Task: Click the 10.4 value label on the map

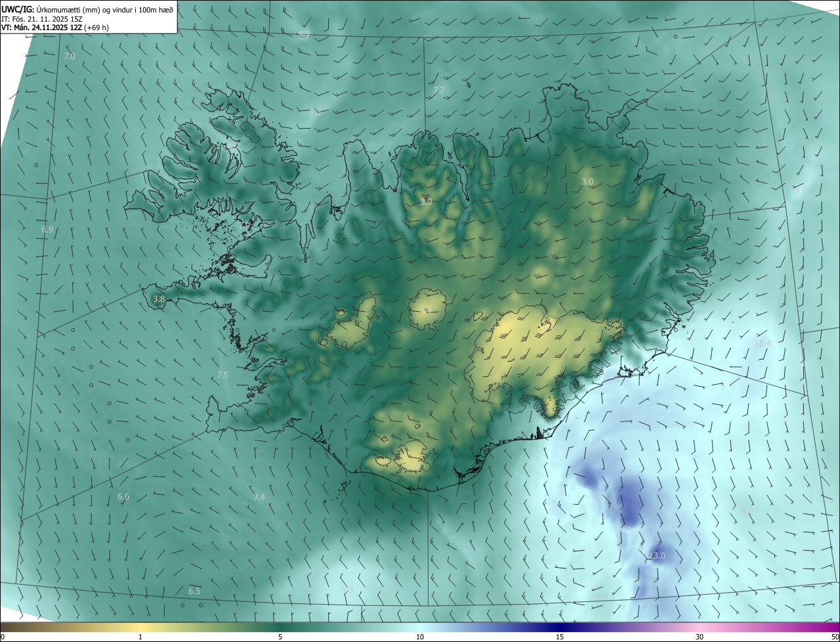Action: pos(763,344)
